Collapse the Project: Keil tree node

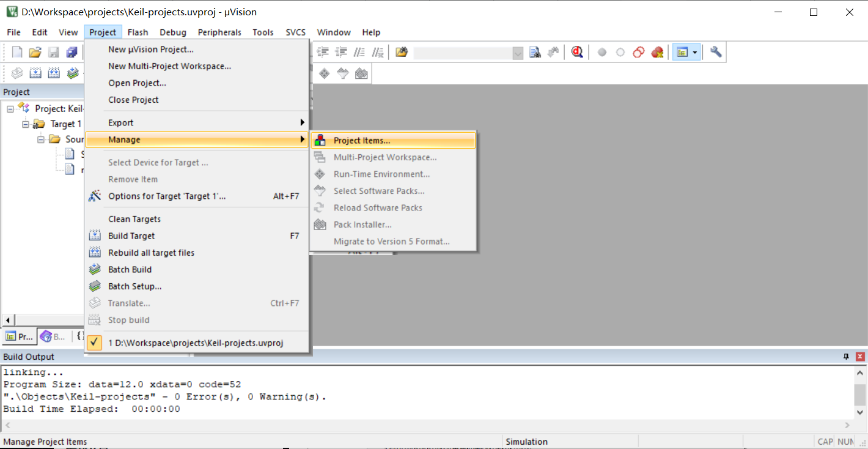[x=10, y=108]
